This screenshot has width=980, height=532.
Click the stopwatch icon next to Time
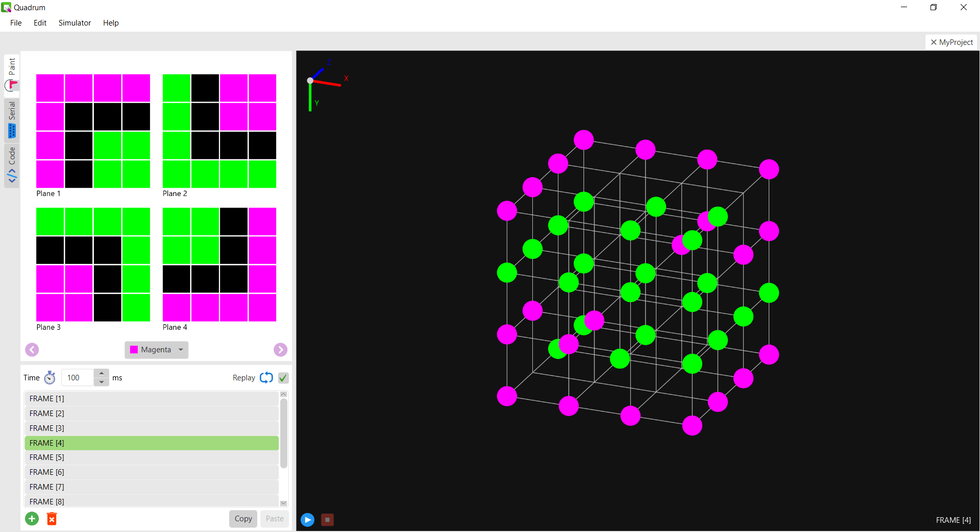pos(50,378)
